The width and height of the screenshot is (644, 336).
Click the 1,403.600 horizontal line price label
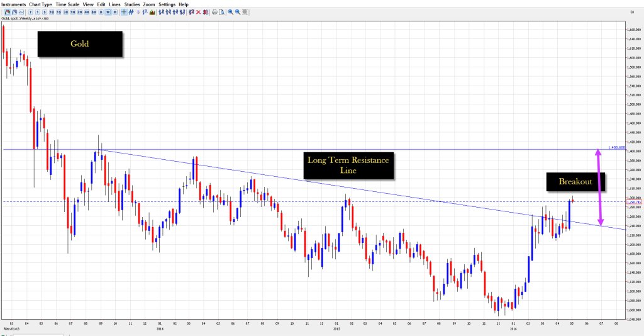pyautogui.click(x=617, y=147)
